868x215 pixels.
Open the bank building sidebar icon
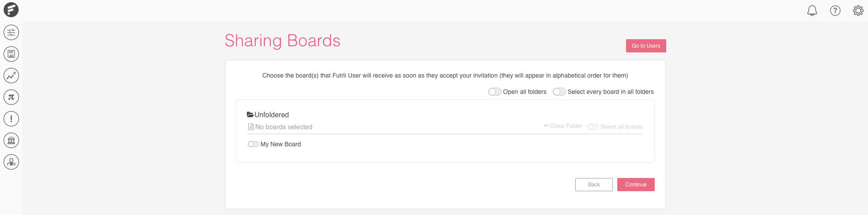[x=11, y=140]
